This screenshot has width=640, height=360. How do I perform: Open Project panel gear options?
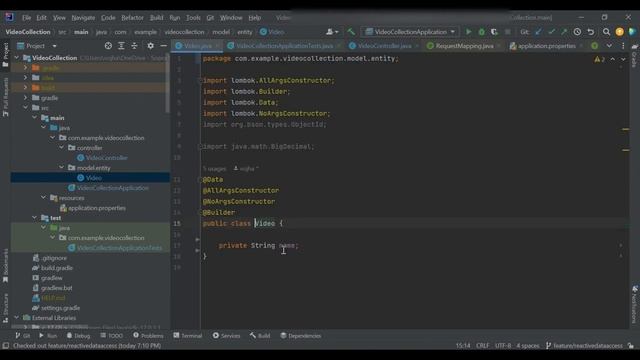click(151, 46)
